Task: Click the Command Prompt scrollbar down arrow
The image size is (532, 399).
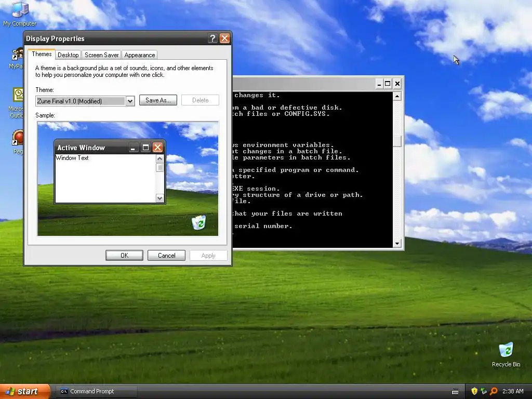Action: coord(397,243)
